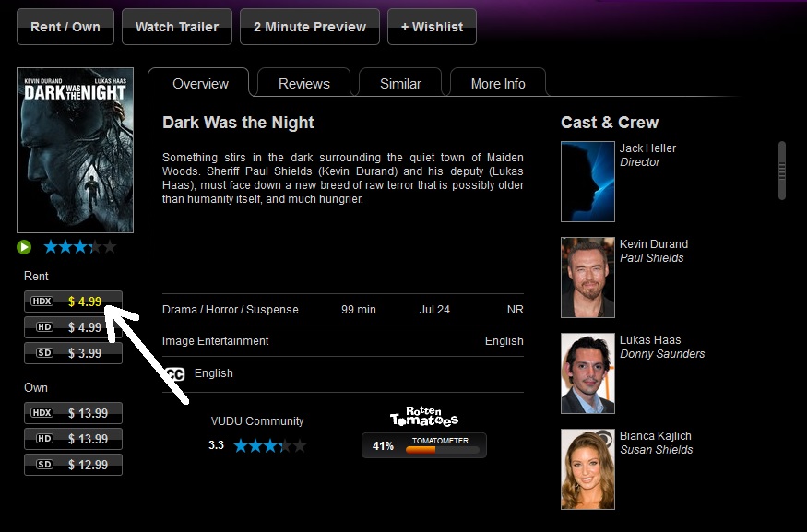Click the 41% Tomatometer bar

pos(424,445)
